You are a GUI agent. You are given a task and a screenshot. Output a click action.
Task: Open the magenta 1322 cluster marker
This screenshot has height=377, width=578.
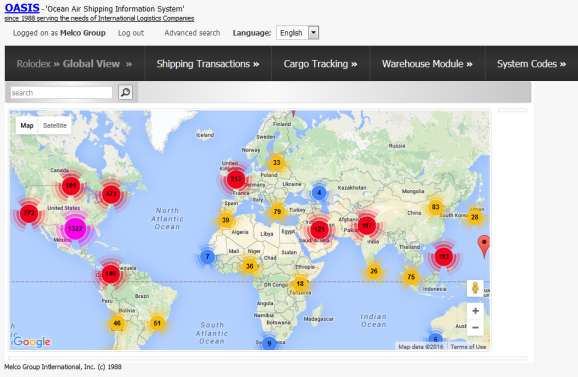[75, 228]
